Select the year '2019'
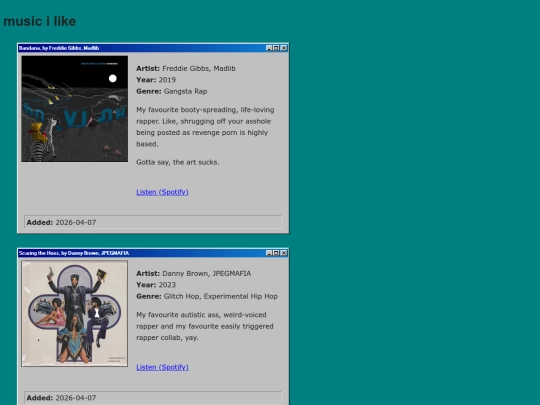This screenshot has width=540, height=405. click(x=167, y=80)
